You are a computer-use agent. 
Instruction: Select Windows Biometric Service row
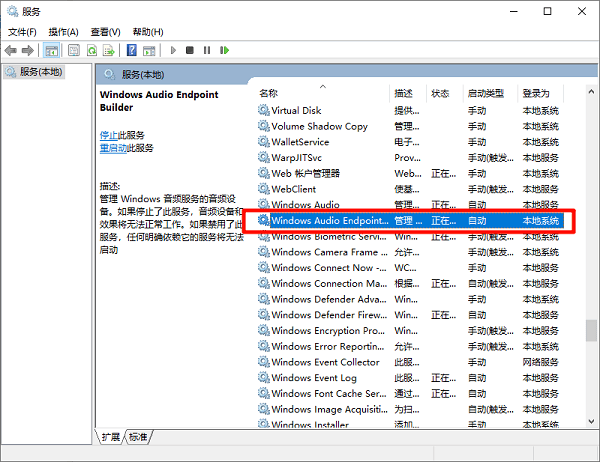tap(410, 236)
